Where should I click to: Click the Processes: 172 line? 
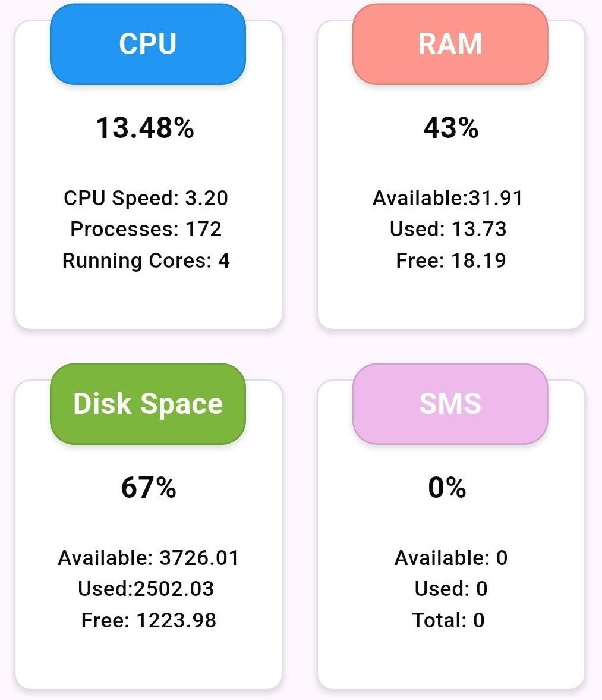click(x=146, y=229)
